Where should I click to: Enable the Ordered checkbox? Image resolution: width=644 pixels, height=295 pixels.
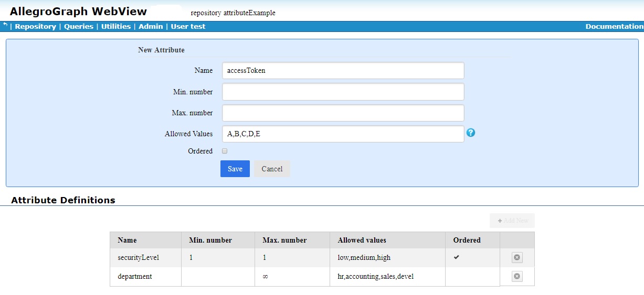225,151
